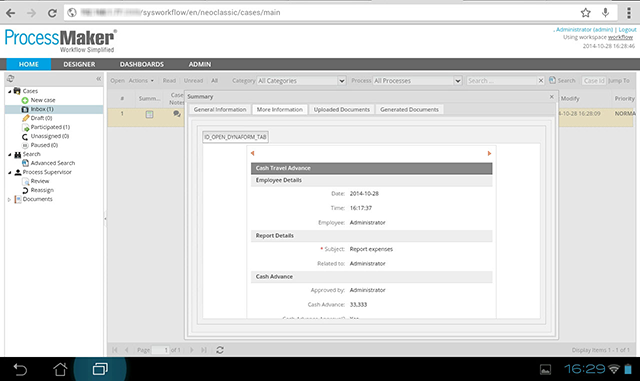
Task: Open the Process dropdown All Processes
Action: click(418, 81)
